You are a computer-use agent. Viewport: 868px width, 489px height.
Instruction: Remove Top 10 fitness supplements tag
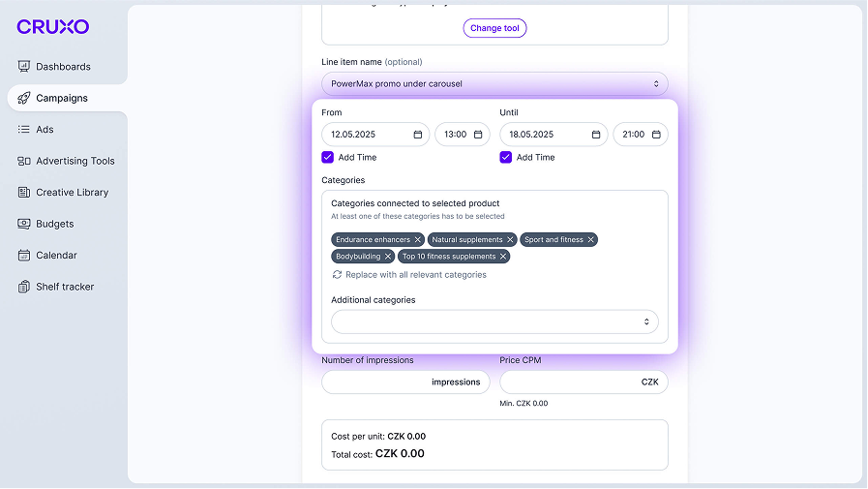click(x=503, y=257)
